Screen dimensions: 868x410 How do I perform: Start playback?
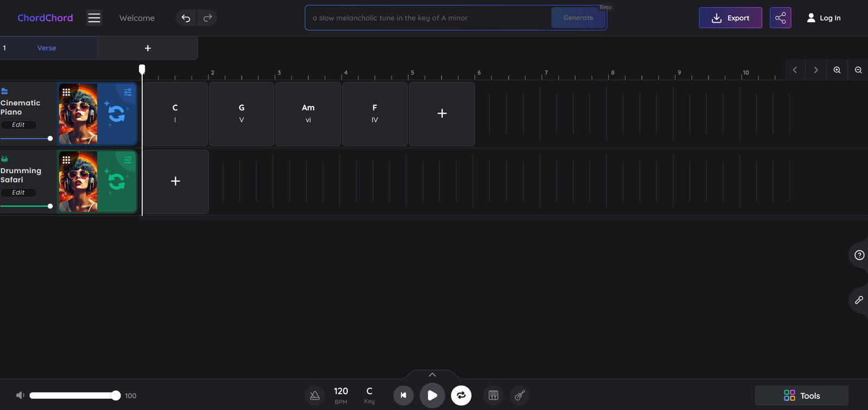pos(432,395)
